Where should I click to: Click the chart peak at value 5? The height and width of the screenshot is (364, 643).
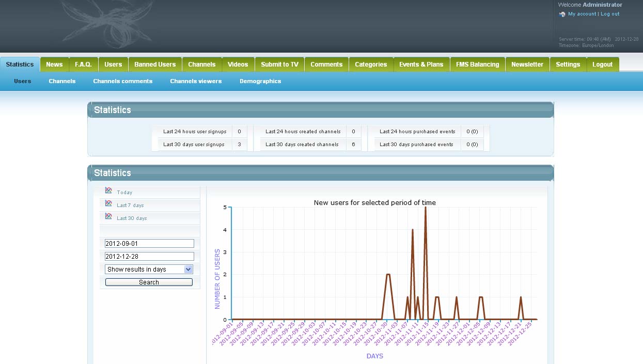point(426,208)
